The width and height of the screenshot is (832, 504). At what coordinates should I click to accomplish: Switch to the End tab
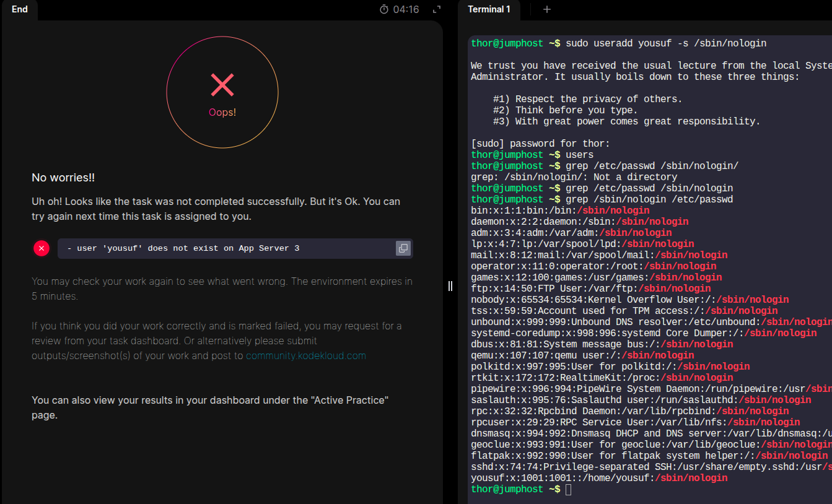pos(20,9)
